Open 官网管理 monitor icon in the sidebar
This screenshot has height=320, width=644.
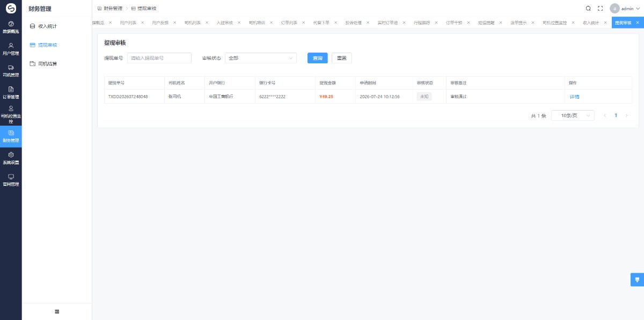click(11, 177)
